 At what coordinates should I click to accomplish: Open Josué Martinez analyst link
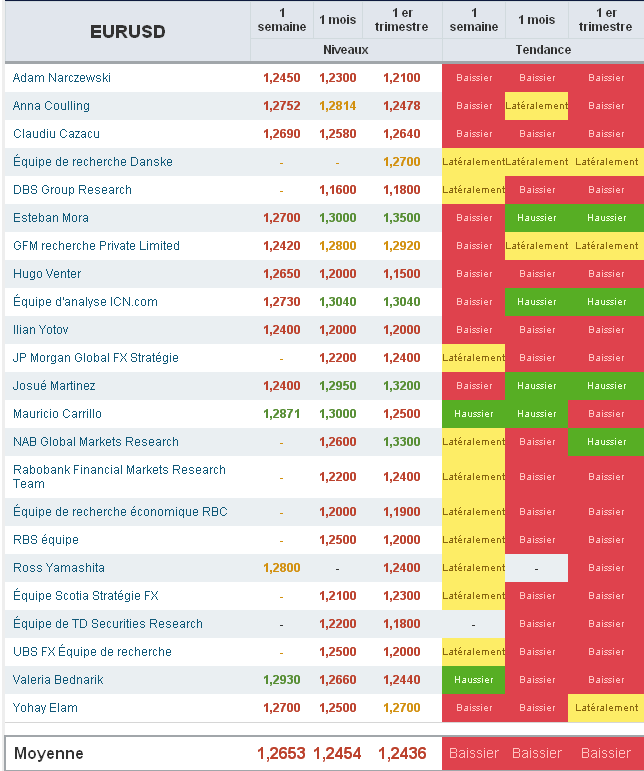coord(54,386)
